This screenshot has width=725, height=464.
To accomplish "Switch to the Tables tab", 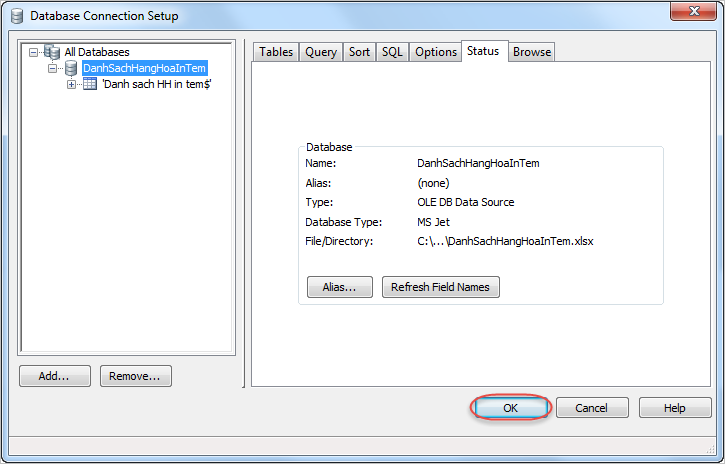I will [x=276, y=52].
